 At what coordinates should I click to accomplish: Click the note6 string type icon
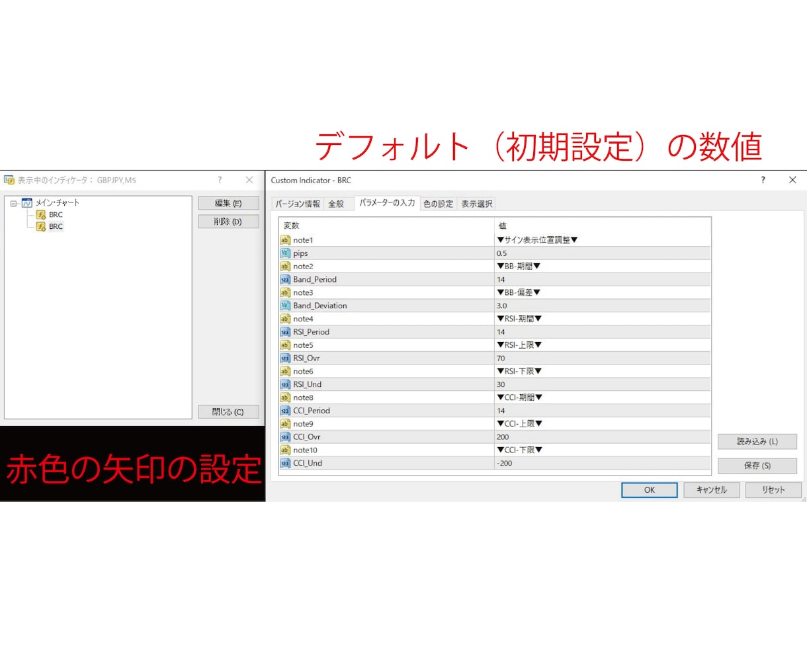(x=285, y=371)
